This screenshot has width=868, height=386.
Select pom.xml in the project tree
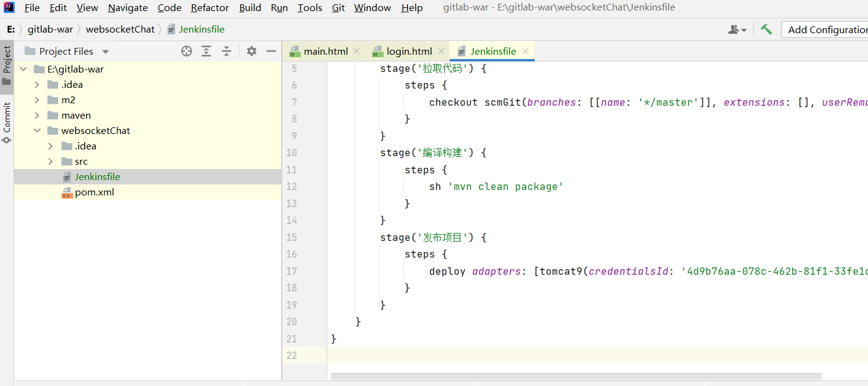tap(95, 192)
